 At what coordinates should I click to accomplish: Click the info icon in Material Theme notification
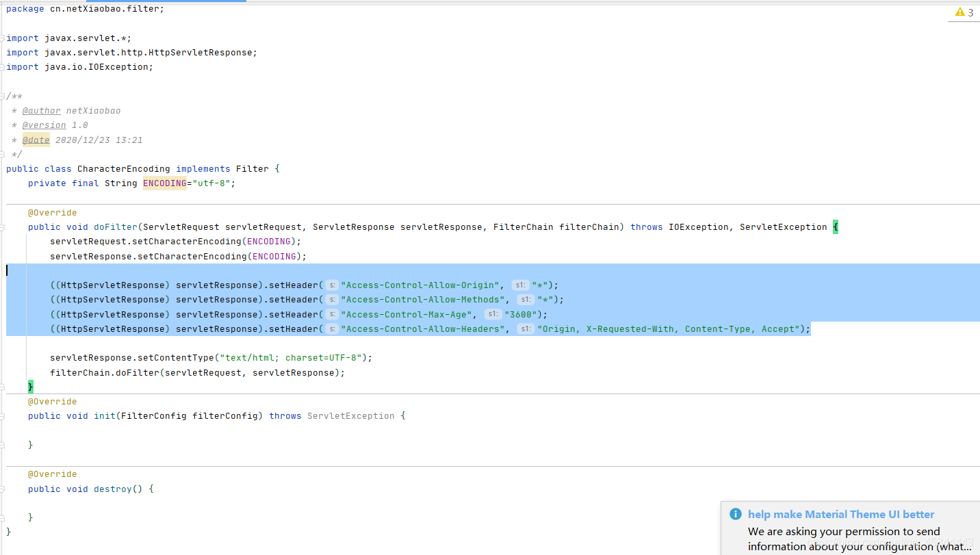(736, 514)
